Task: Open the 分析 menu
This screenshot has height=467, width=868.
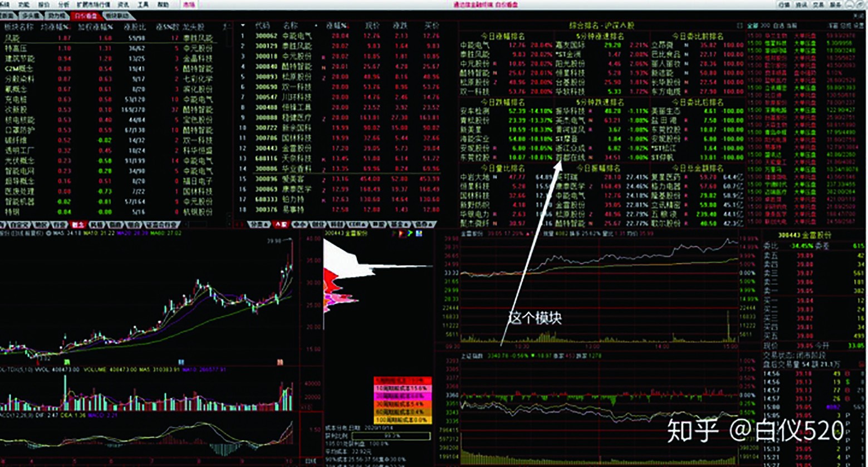Action: 64,4
